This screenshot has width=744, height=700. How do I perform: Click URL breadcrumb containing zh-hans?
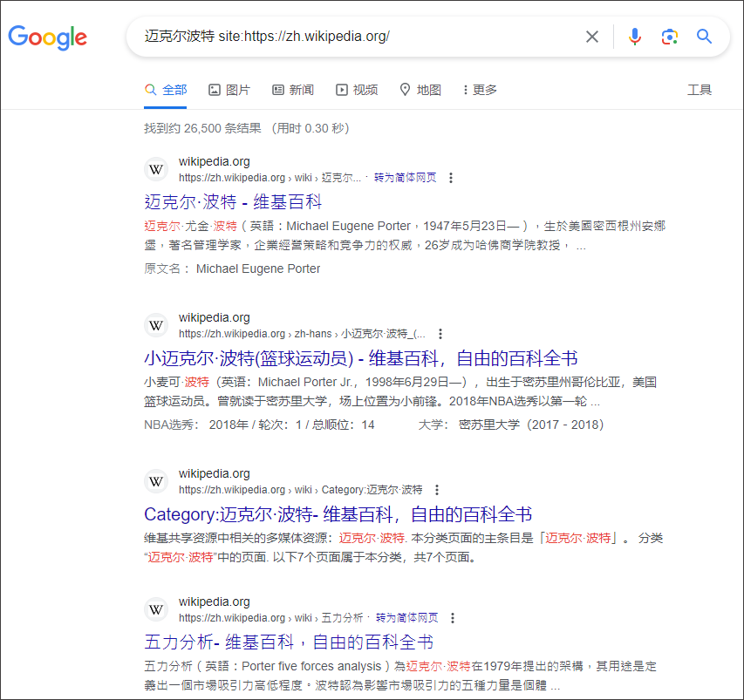tap(302, 334)
